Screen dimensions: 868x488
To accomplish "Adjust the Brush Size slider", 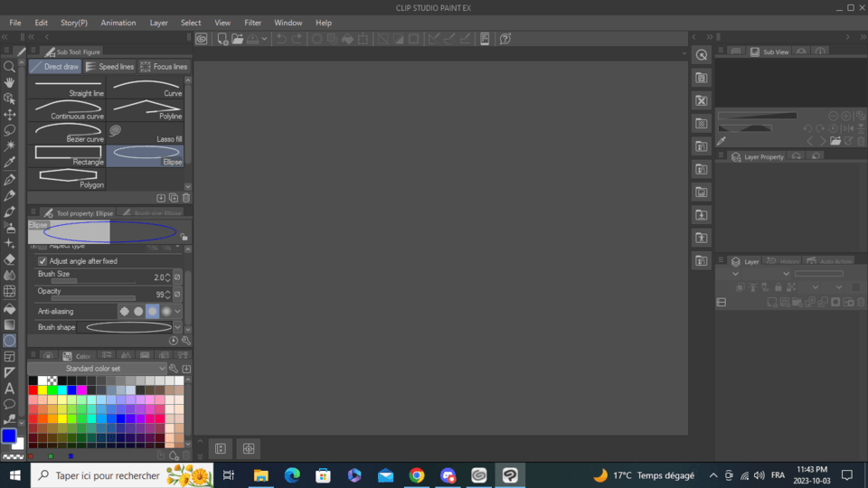I will pos(93,281).
